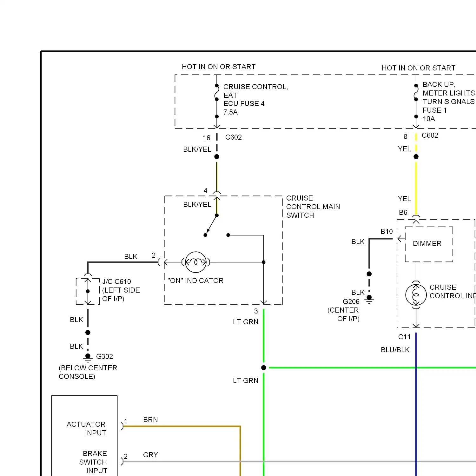
Task: Click the G206 label
Action: coord(351,301)
